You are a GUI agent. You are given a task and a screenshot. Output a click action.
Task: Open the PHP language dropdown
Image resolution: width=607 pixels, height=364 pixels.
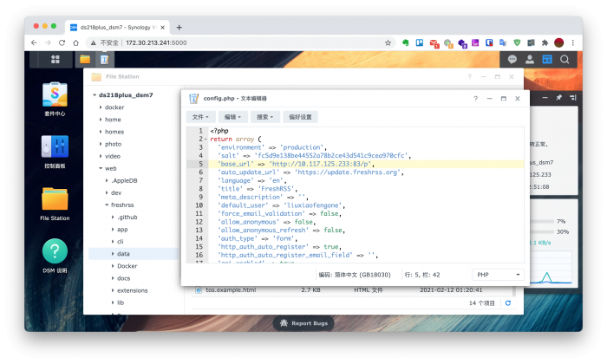click(x=494, y=275)
